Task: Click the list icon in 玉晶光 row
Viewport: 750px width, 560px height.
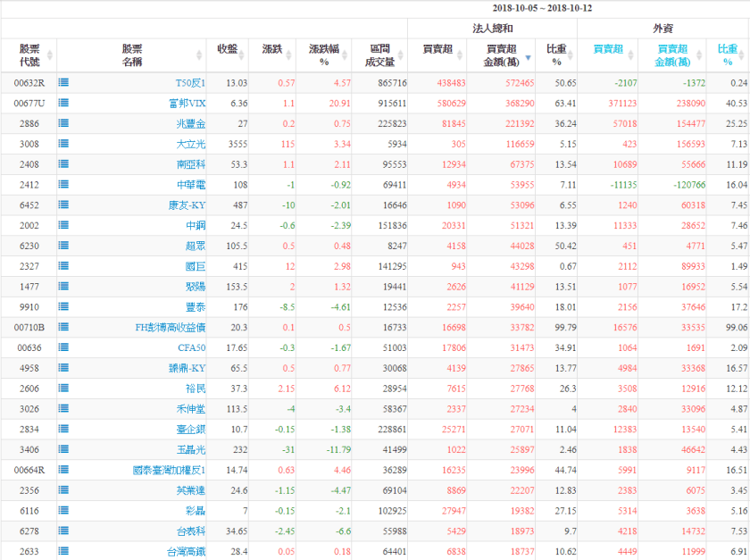Action: tap(64, 449)
